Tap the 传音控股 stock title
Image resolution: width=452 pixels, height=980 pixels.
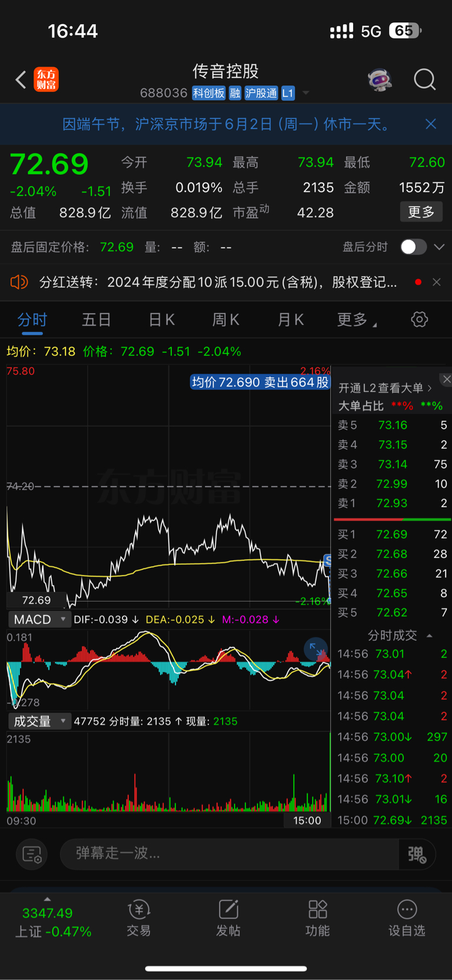point(226,71)
